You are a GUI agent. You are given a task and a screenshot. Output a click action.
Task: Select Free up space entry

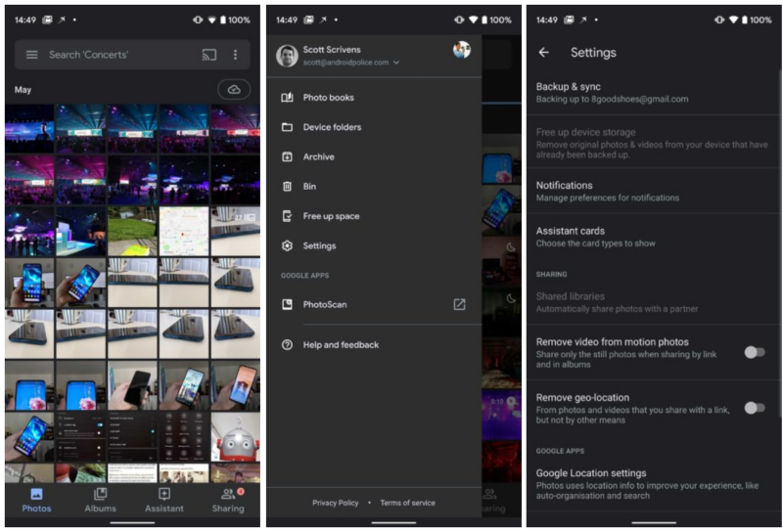(374, 216)
